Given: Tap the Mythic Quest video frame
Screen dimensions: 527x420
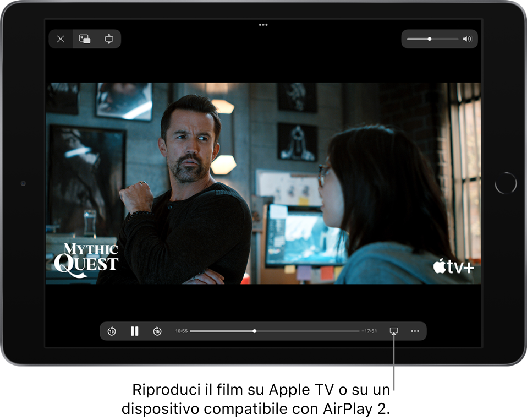Looking at the screenshot, I should (x=263, y=183).
